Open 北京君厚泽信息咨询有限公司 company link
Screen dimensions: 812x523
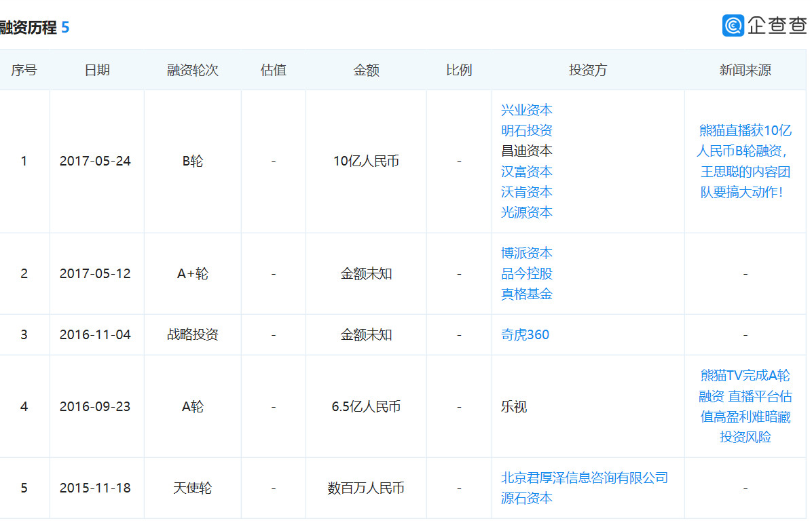pyautogui.click(x=584, y=478)
